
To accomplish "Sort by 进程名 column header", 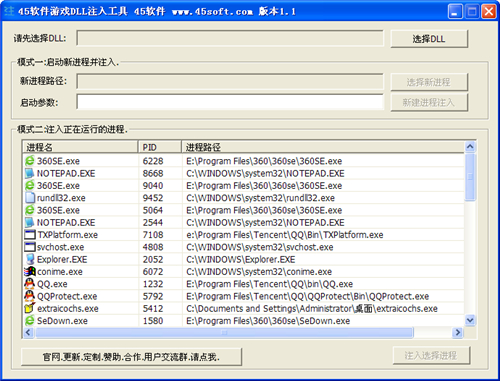I will click(x=80, y=147).
